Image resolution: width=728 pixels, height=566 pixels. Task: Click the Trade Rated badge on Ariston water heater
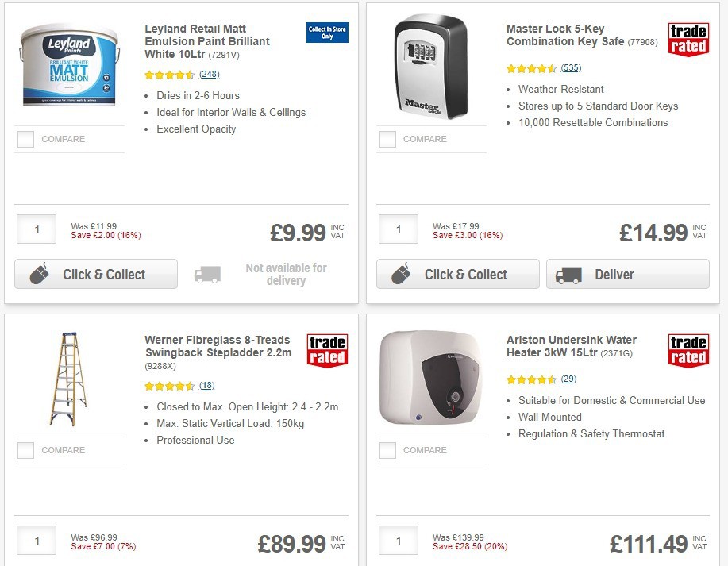[688, 352]
